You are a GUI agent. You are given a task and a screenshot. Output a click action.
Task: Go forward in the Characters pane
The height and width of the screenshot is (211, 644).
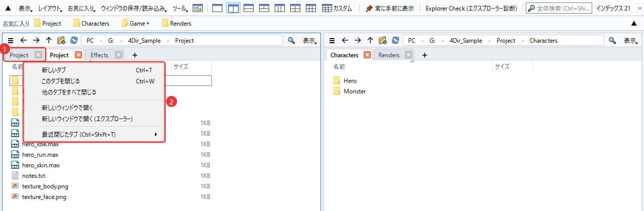point(358,41)
